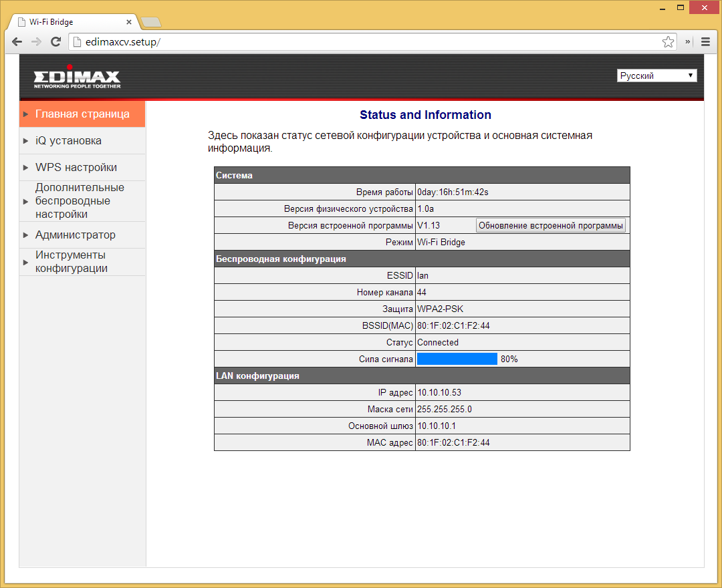Click the browser forward arrow
722x588 pixels.
pos(36,42)
